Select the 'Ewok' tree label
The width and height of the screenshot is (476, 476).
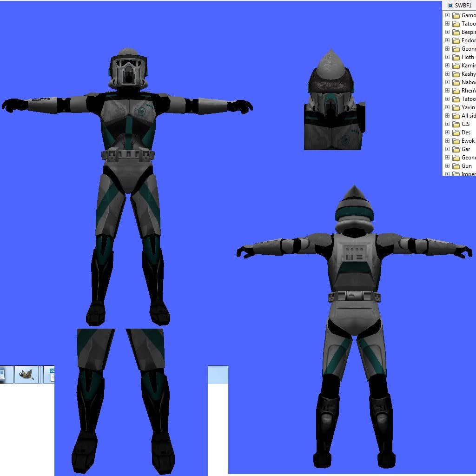click(468, 141)
